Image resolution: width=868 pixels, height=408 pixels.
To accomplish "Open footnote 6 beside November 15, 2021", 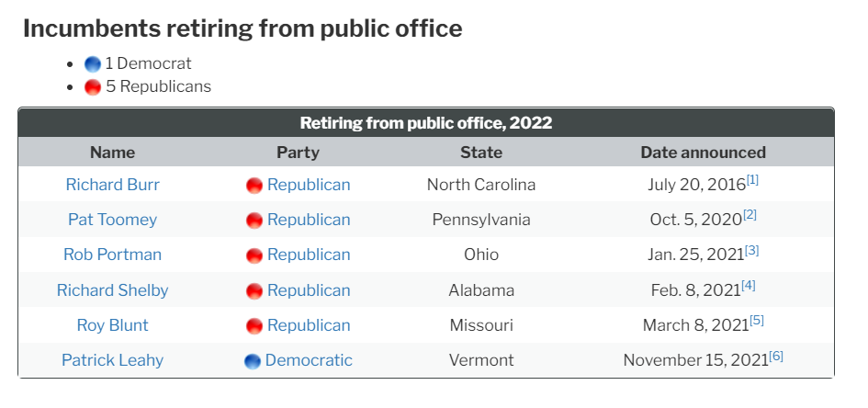I will pos(776,356).
